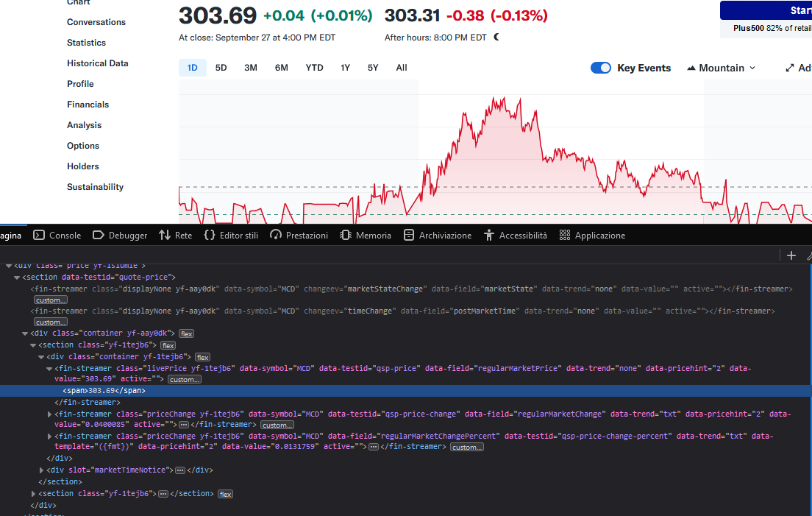
Task: Select the All chart range
Action: pos(402,68)
